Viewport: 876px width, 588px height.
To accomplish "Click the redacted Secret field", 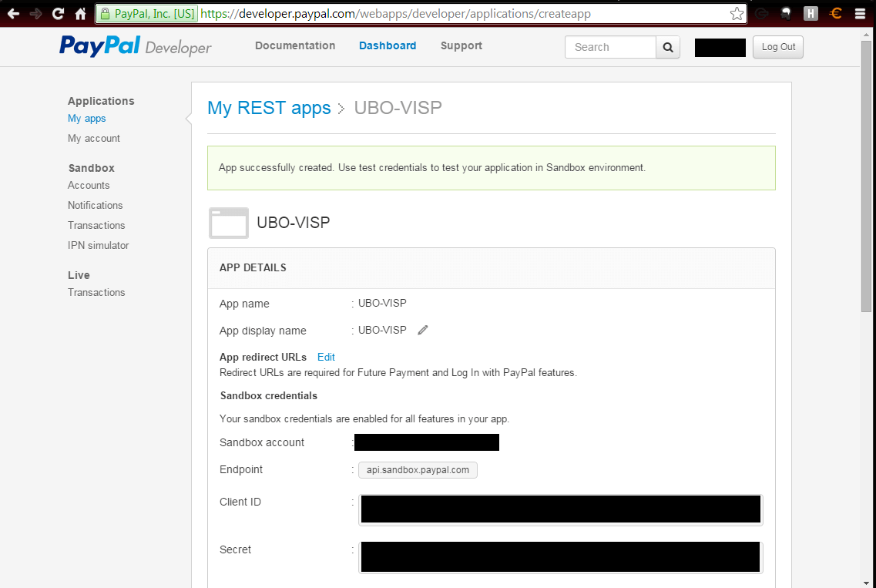I will point(560,556).
